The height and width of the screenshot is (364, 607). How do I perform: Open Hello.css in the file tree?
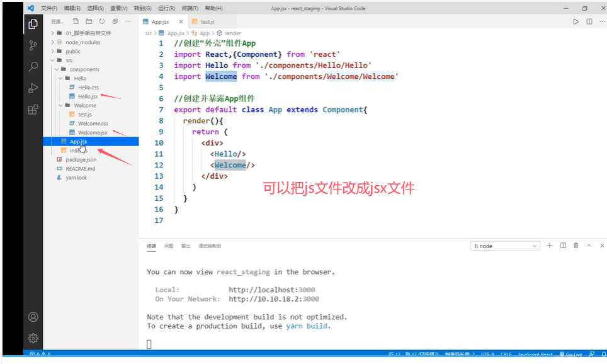[88, 87]
